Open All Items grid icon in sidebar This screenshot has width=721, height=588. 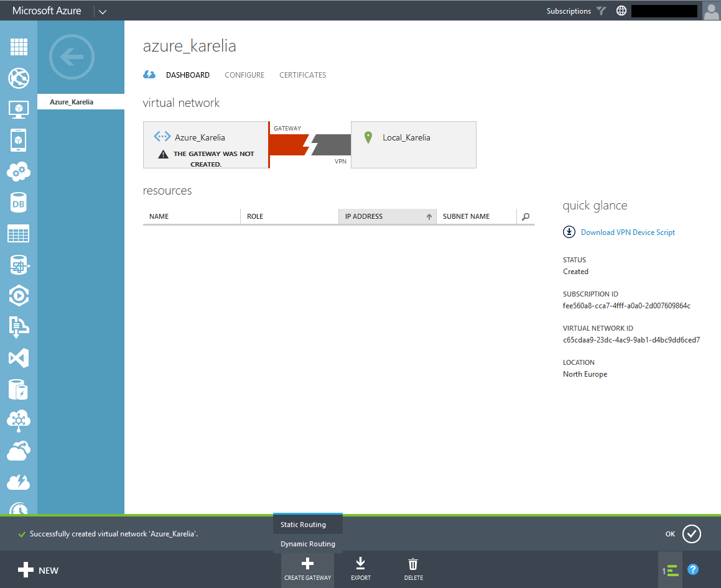(19, 47)
